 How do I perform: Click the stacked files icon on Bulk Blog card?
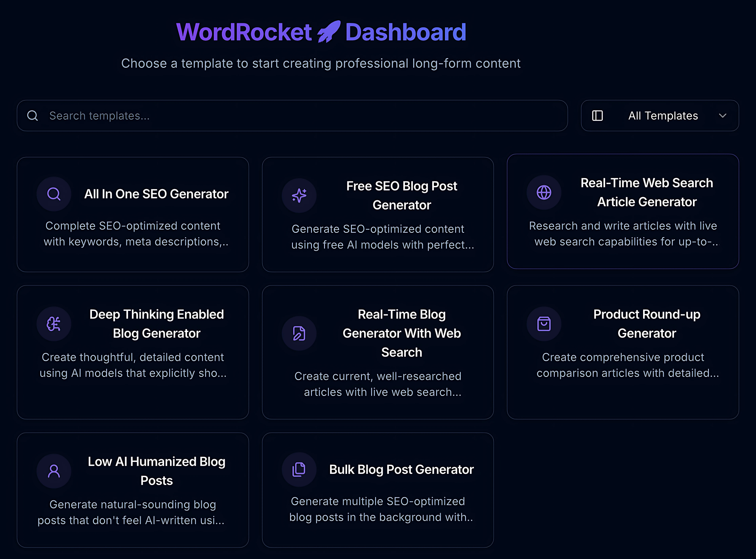[299, 470]
